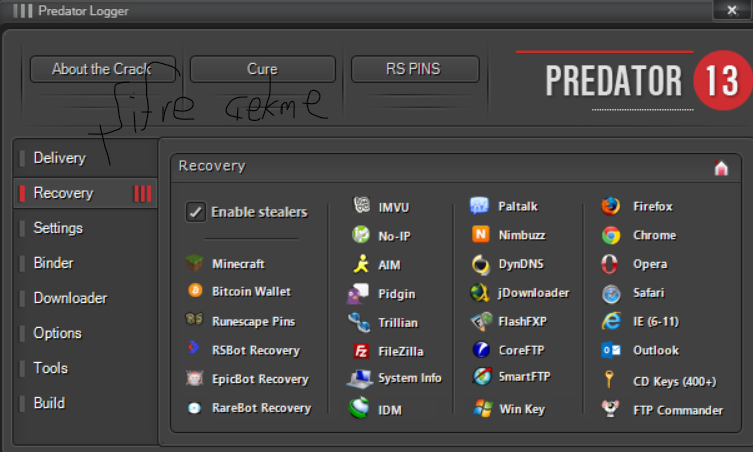Close the Predator Logger window

[732, 10]
